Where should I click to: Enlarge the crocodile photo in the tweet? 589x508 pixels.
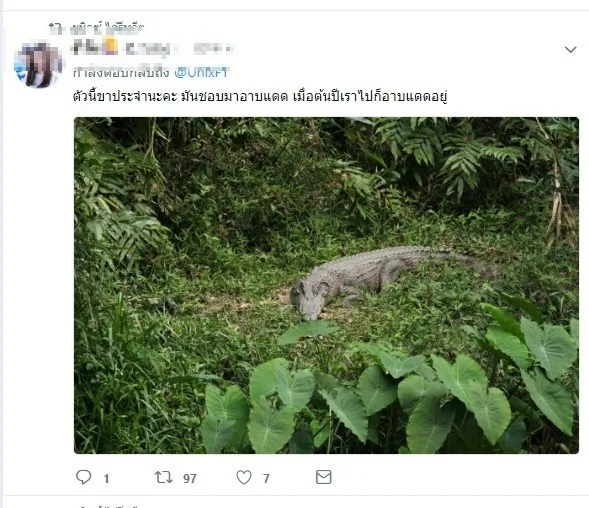coord(326,285)
